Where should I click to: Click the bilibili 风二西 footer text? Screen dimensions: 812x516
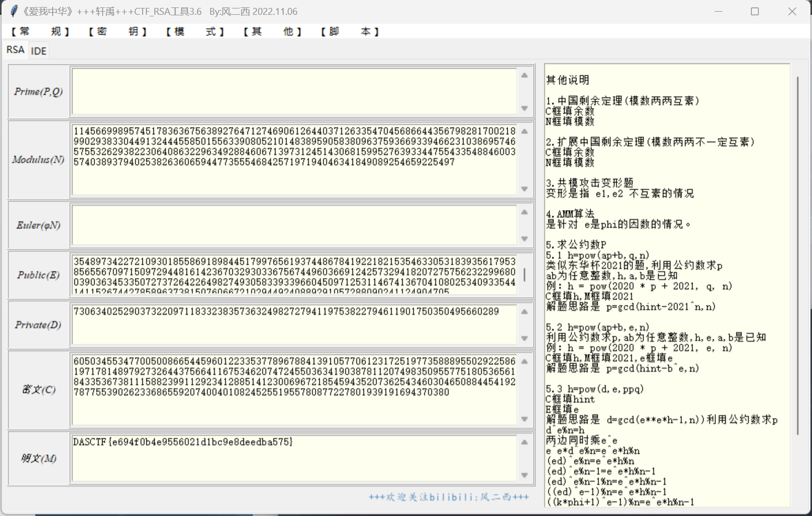tap(449, 497)
